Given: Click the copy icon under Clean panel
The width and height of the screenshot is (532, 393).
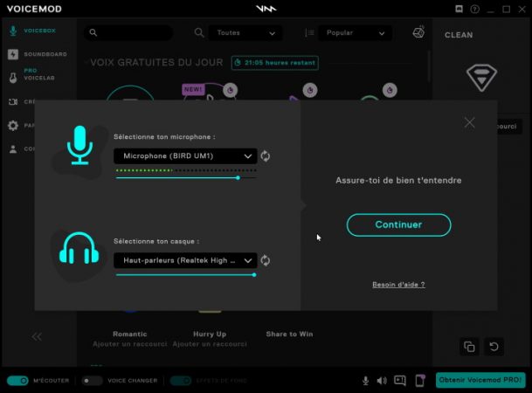Looking at the screenshot, I should (x=469, y=347).
